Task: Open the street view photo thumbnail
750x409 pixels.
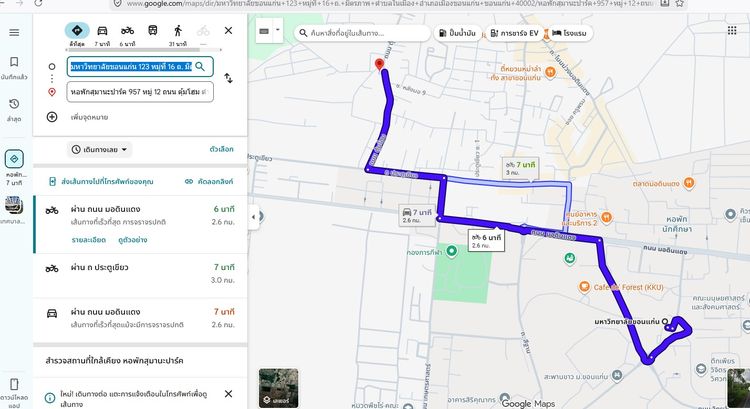Action: (739, 388)
